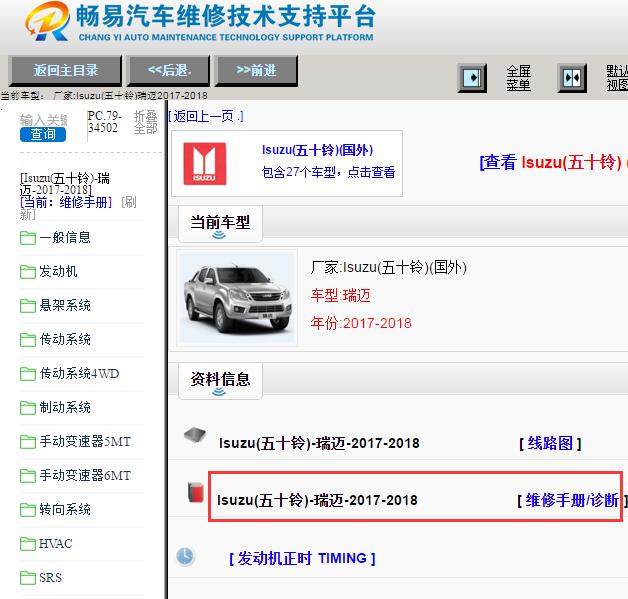Click the folder icon beside 手动变速器5MT
628x599 pixels.
click(28, 442)
